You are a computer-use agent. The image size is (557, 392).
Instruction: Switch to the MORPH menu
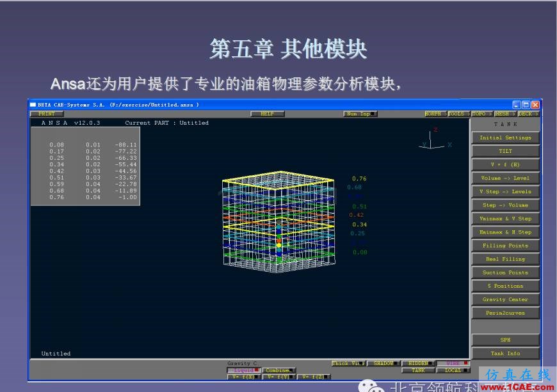(435, 114)
